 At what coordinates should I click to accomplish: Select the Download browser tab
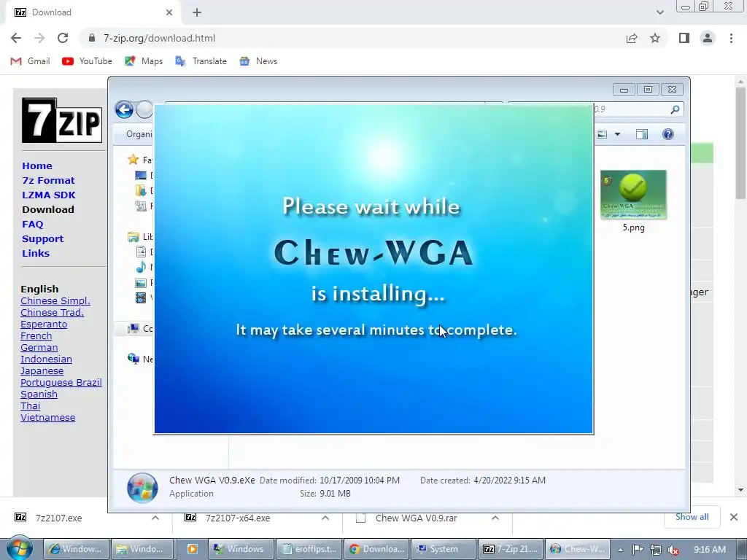(x=93, y=12)
